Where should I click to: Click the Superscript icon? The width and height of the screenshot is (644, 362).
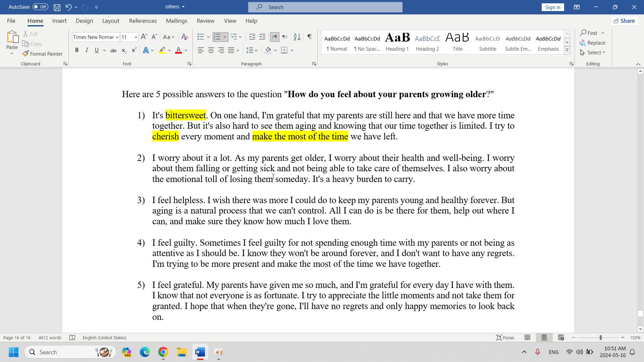pyautogui.click(x=134, y=50)
